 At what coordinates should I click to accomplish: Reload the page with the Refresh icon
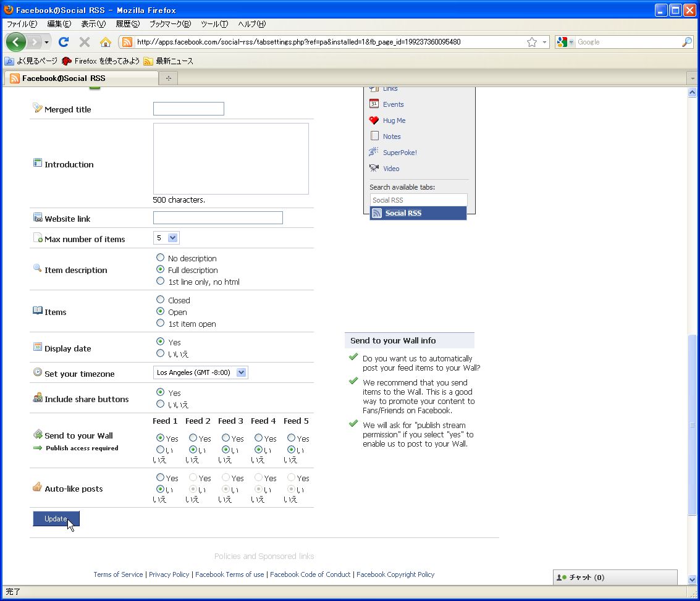click(64, 42)
